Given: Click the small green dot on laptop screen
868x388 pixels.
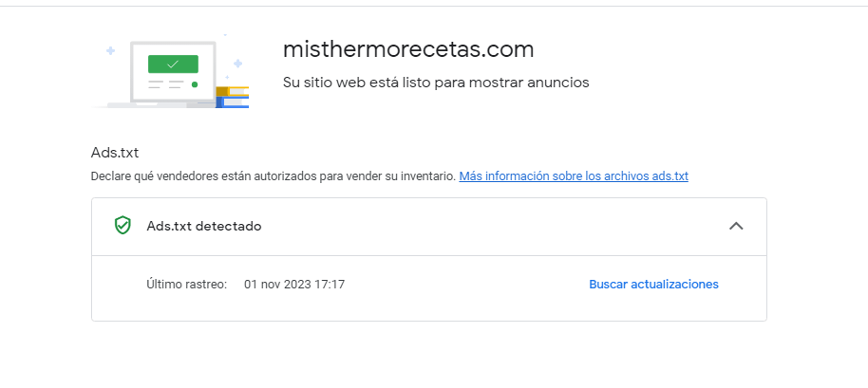Looking at the screenshot, I should click(x=195, y=84).
